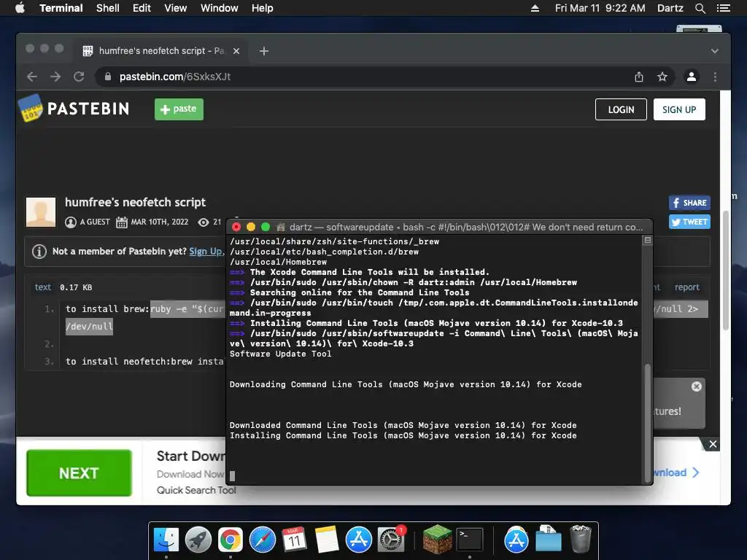This screenshot has height=560, width=747.
Task: Click the green NEXT ad button
Action: (79, 472)
